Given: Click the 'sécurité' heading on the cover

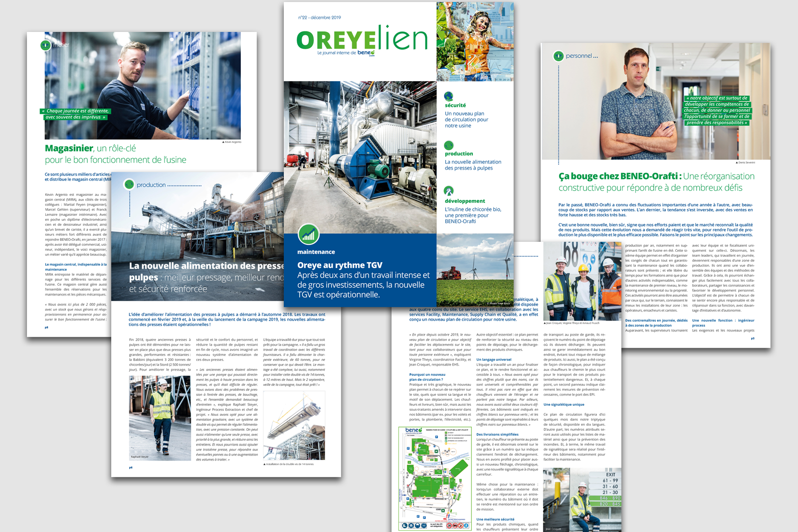Looking at the screenshot, I should coord(455,105).
